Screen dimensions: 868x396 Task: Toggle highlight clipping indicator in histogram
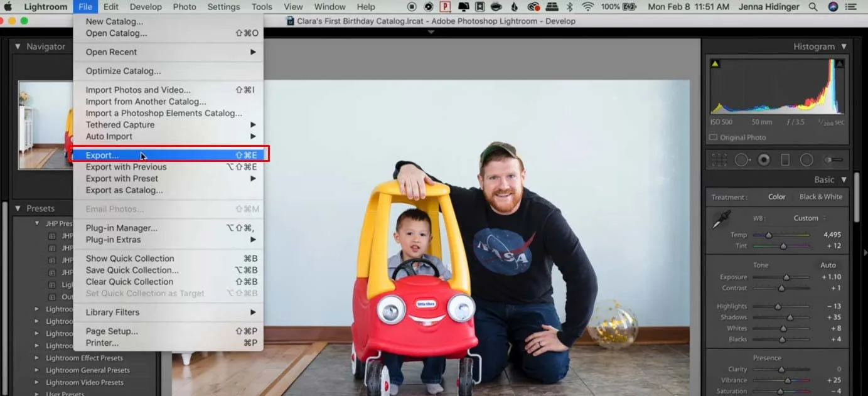point(840,63)
